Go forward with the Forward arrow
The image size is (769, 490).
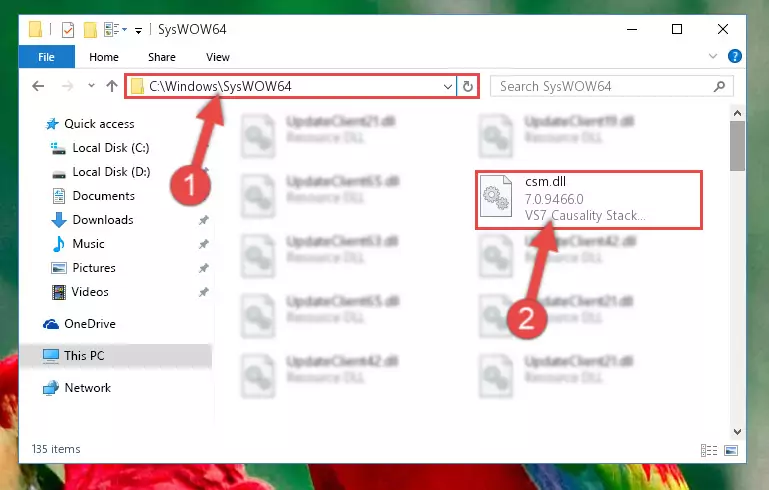pyautogui.click(x=67, y=86)
